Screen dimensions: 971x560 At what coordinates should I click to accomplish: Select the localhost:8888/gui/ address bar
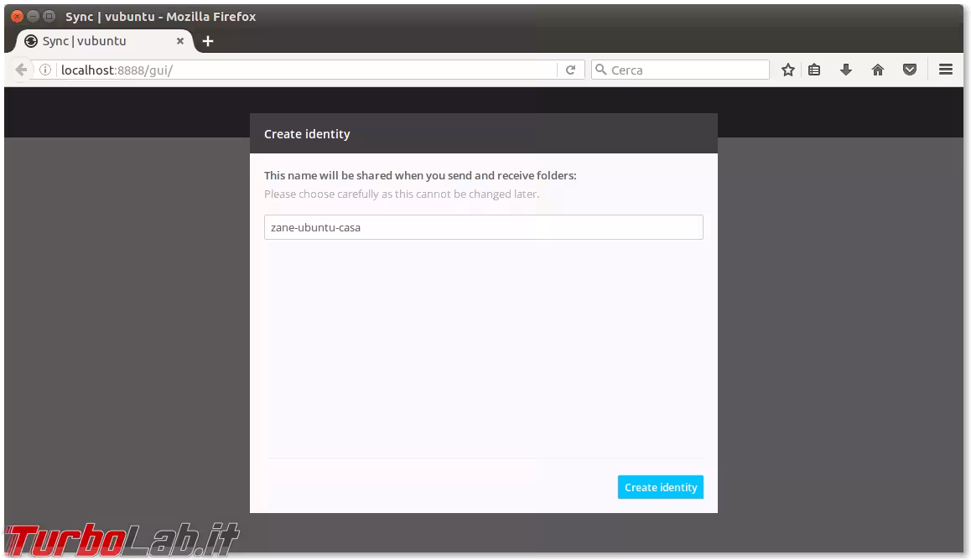(x=307, y=70)
